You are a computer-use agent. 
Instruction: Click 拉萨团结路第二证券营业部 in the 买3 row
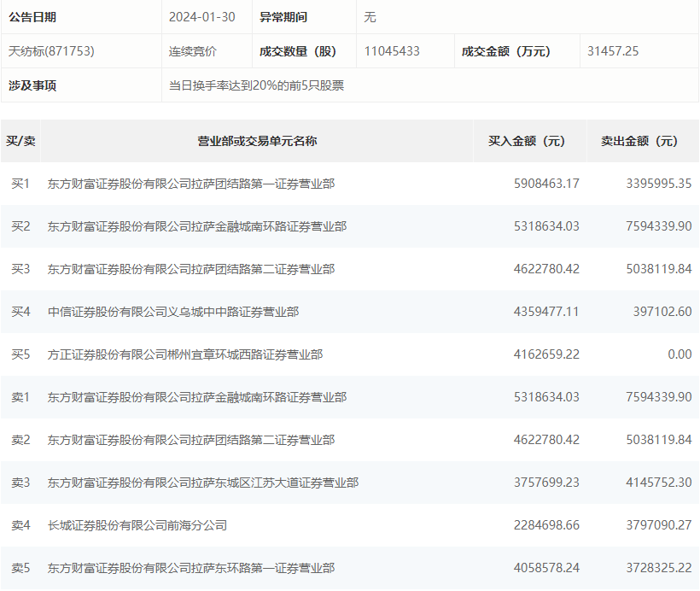click(191, 269)
